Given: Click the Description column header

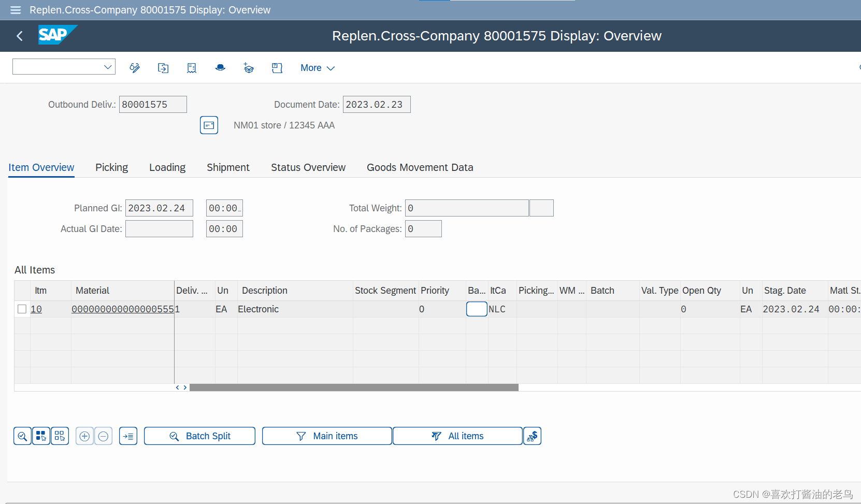Looking at the screenshot, I should pos(295,291).
